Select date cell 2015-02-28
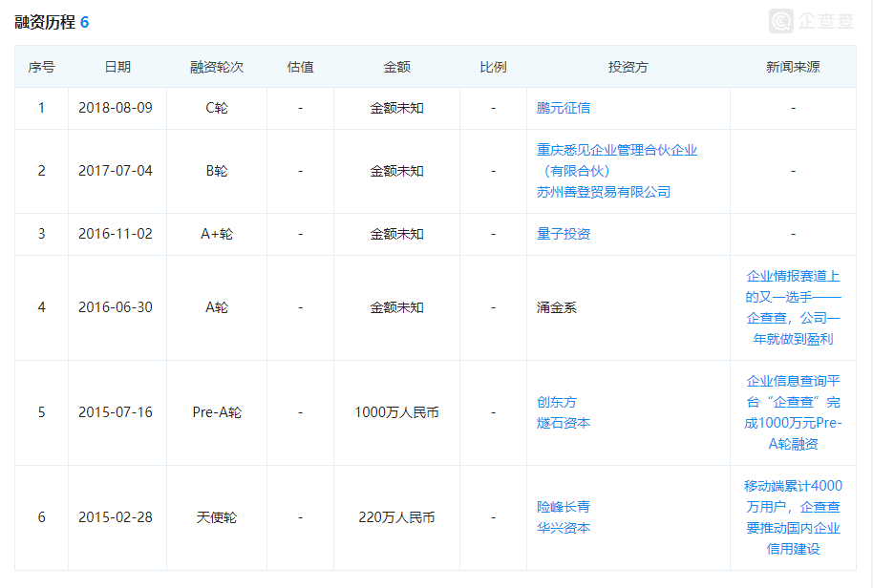 coord(116,517)
